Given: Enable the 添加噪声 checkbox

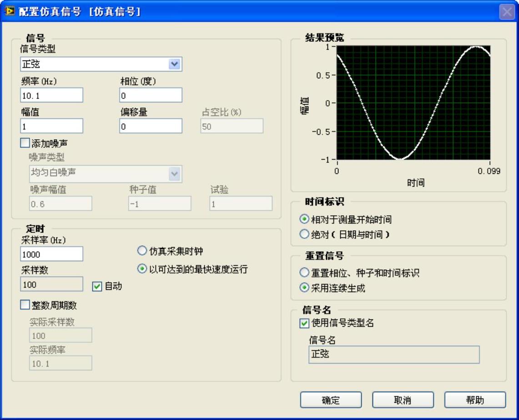Looking at the screenshot, I should pyautogui.click(x=25, y=143).
